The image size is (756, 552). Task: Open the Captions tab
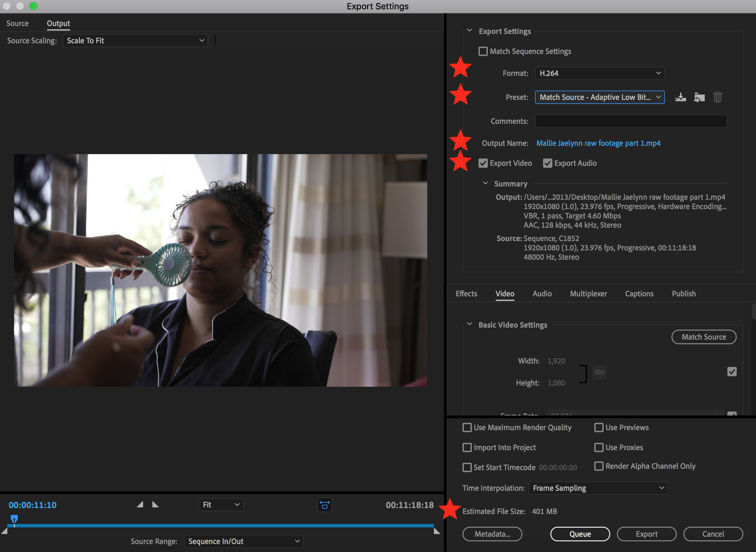click(639, 294)
